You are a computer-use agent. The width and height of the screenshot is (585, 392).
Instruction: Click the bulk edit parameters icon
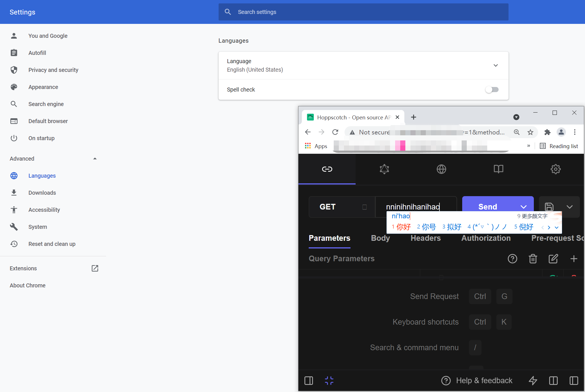click(553, 259)
